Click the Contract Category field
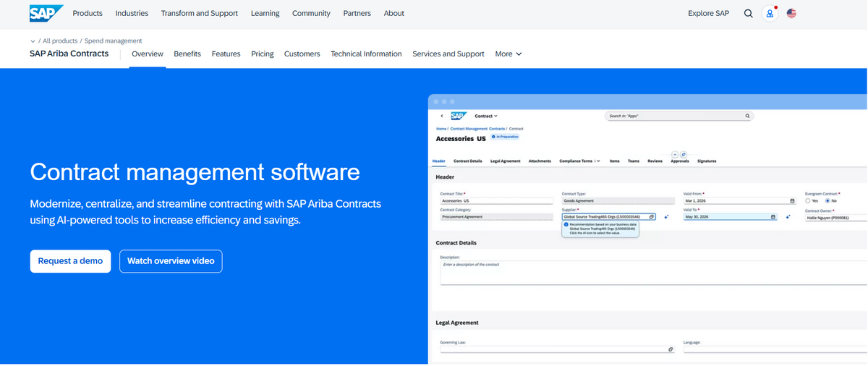Viewport: 868px width, 366px height. coord(496,217)
